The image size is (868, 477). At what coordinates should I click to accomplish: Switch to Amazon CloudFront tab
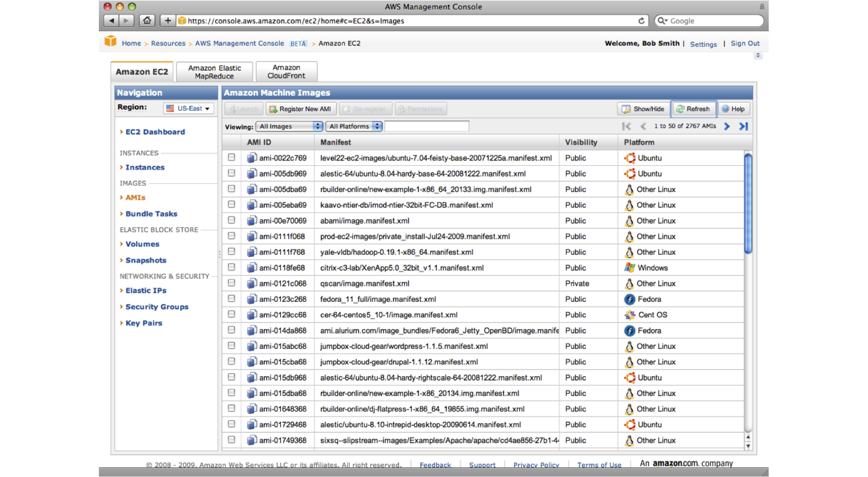click(286, 72)
